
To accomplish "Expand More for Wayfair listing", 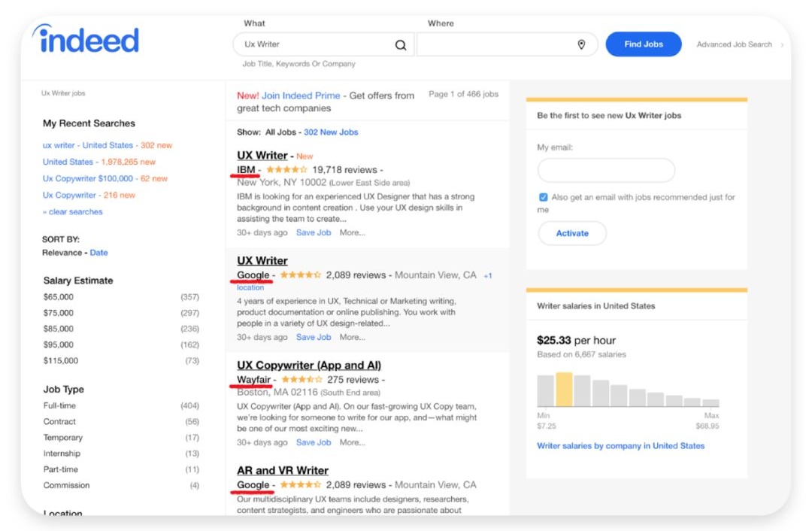I will point(352,442).
